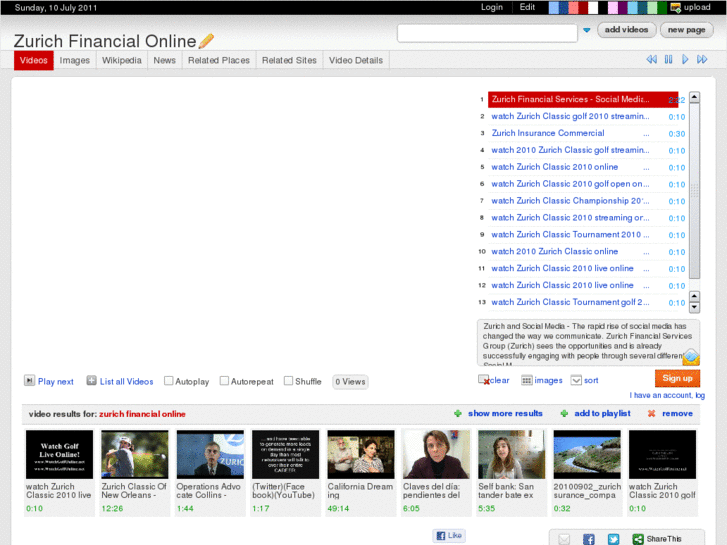Open the Video Details tab
The width and height of the screenshot is (727, 545).
356,60
